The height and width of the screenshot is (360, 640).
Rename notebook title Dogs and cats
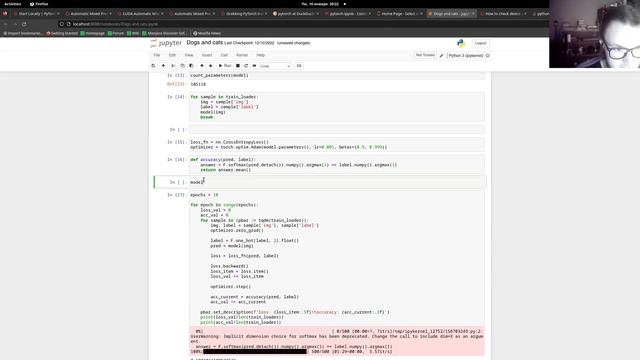coord(204,42)
